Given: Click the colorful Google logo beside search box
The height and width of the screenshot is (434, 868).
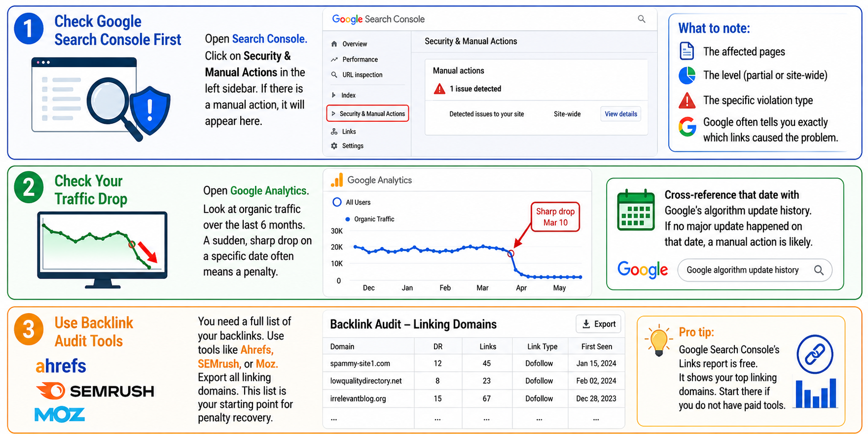Looking at the screenshot, I should (642, 270).
